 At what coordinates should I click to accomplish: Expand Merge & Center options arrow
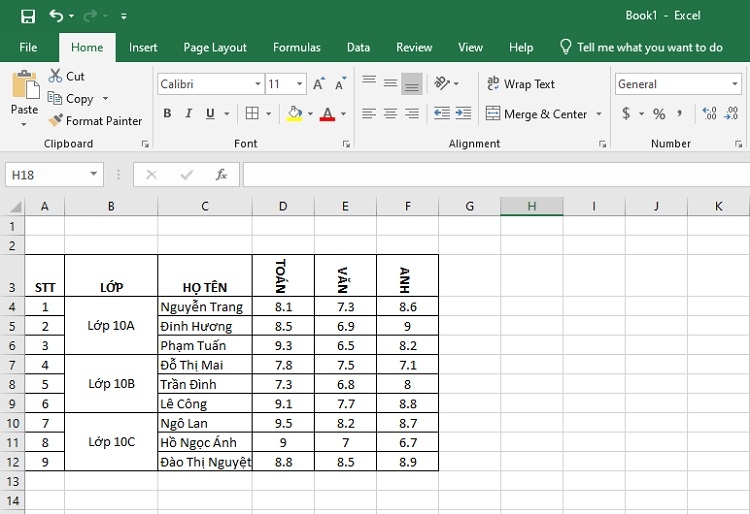(x=599, y=114)
